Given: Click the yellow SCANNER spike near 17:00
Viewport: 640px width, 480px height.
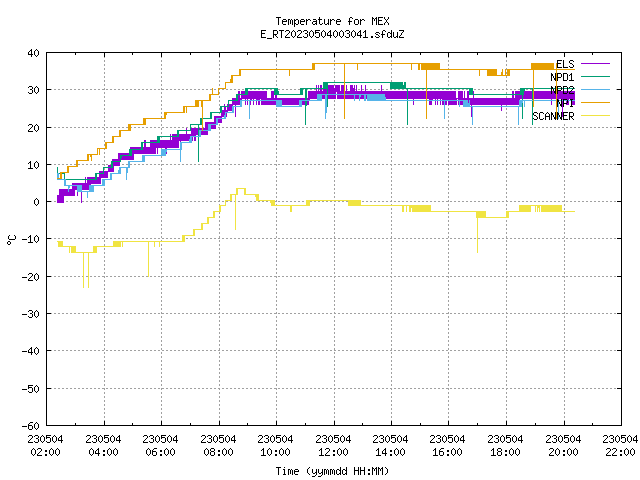Looking at the screenshot, I should [478, 232].
